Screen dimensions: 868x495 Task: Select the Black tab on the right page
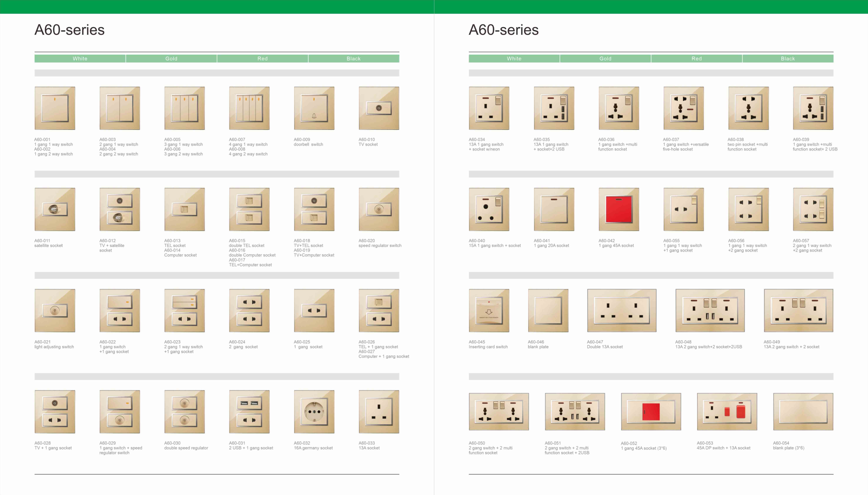[788, 59]
